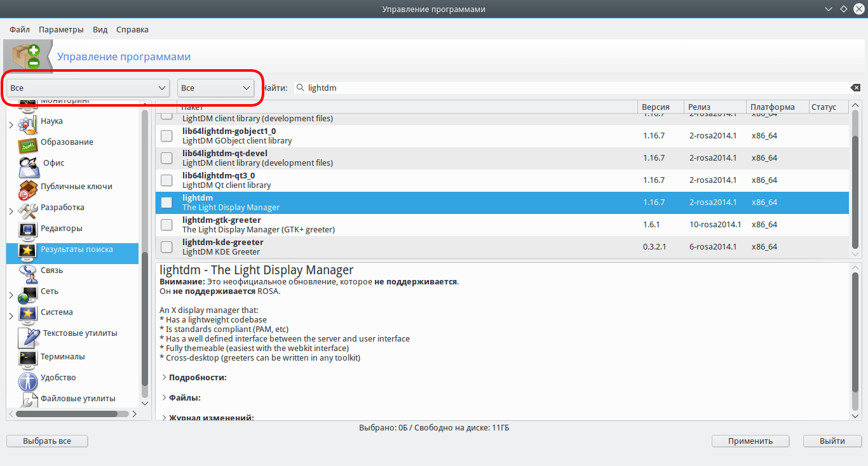Mark lib64lightdm-qt3_0 for installation
The height and width of the screenshot is (466, 868).
point(166,180)
